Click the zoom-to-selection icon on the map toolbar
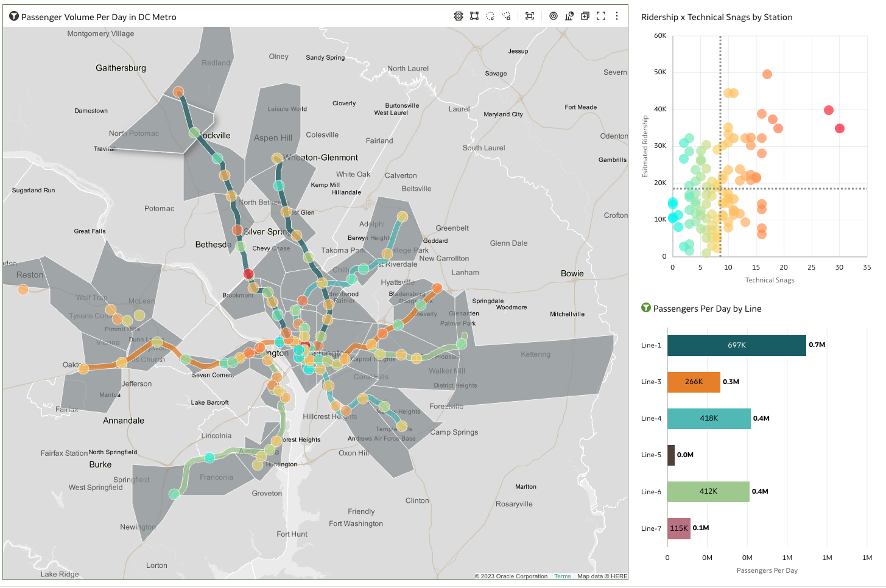 point(529,16)
